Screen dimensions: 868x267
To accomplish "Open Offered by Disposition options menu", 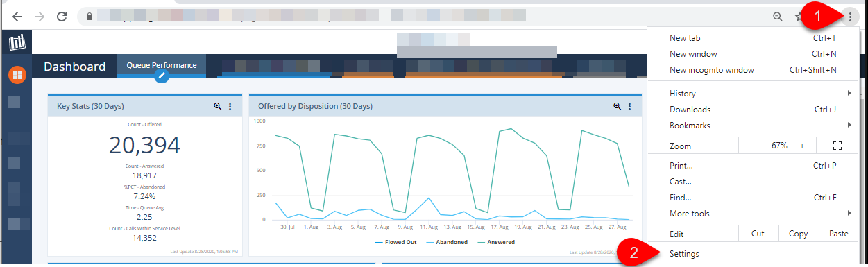I will (x=630, y=106).
